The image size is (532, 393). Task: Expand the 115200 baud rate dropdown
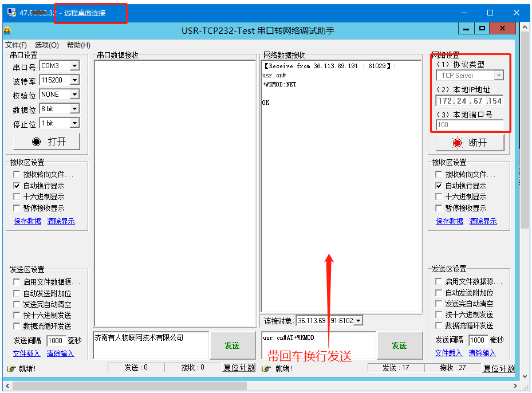point(74,80)
